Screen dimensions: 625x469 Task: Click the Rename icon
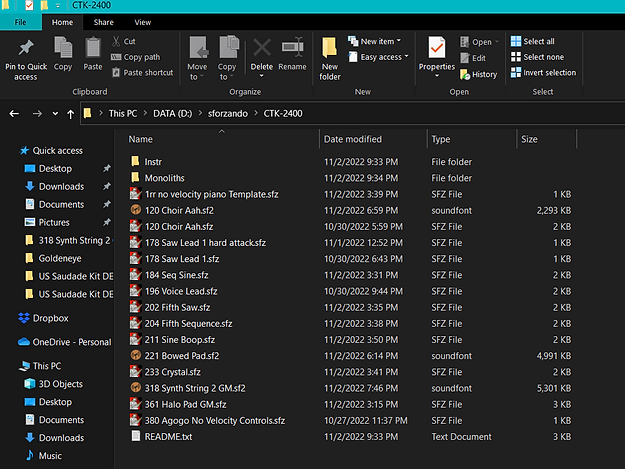(x=293, y=48)
